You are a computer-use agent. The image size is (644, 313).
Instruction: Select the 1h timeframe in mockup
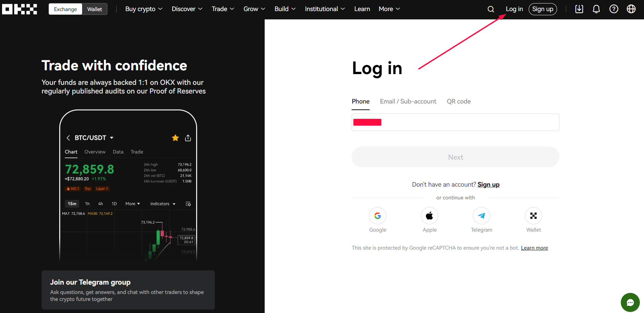point(87,204)
